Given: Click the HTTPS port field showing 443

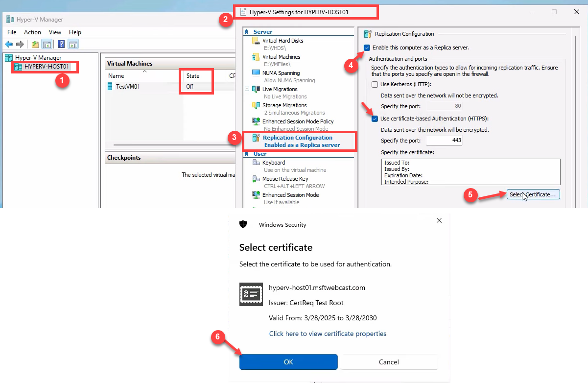Looking at the screenshot, I should click(x=444, y=141).
